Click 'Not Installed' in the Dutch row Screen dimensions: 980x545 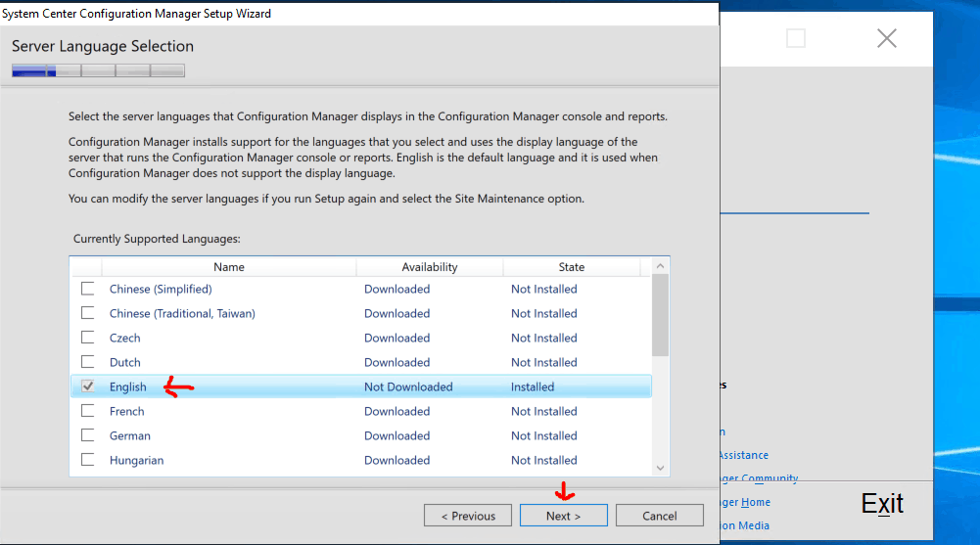pos(543,362)
